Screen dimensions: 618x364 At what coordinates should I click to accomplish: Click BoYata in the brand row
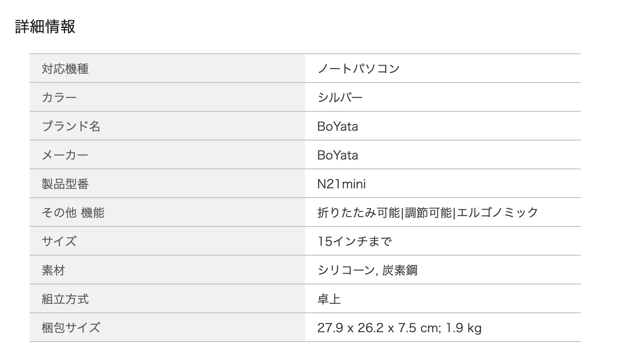pos(338,126)
